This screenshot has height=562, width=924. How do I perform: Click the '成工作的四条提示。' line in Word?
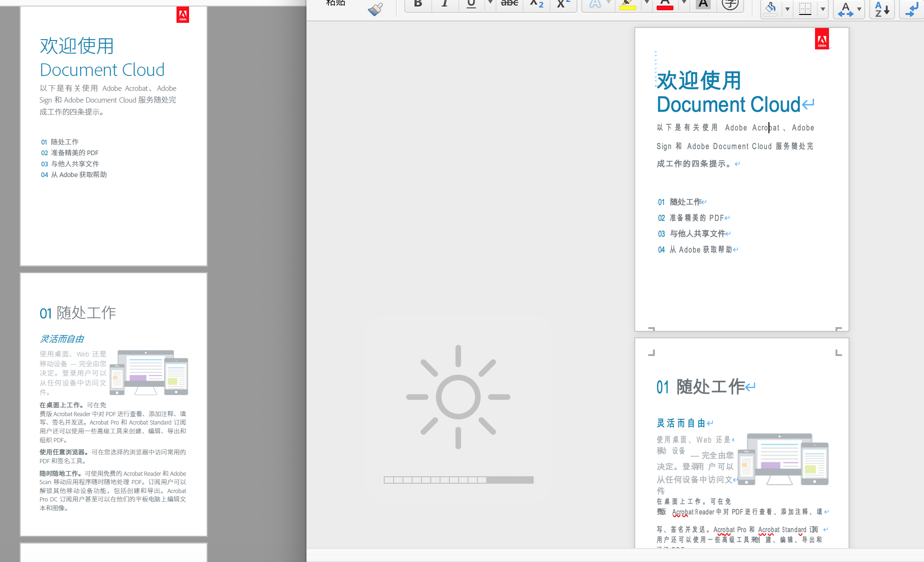click(694, 164)
